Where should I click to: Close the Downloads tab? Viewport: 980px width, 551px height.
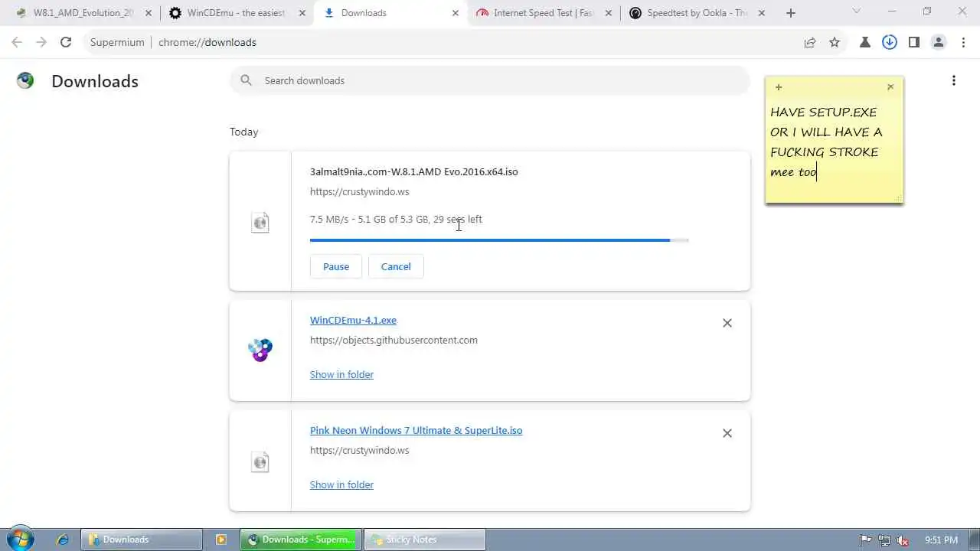[x=456, y=13]
